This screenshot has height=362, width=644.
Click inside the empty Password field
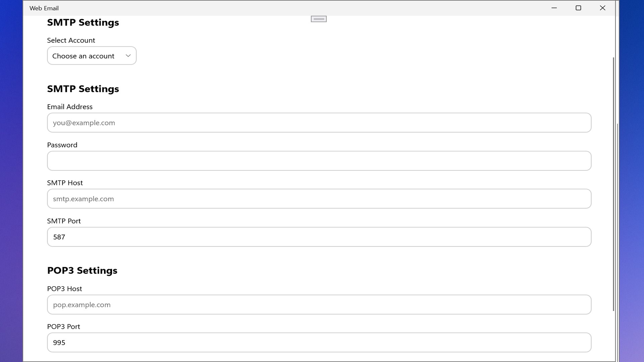click(x=319, y=161)
